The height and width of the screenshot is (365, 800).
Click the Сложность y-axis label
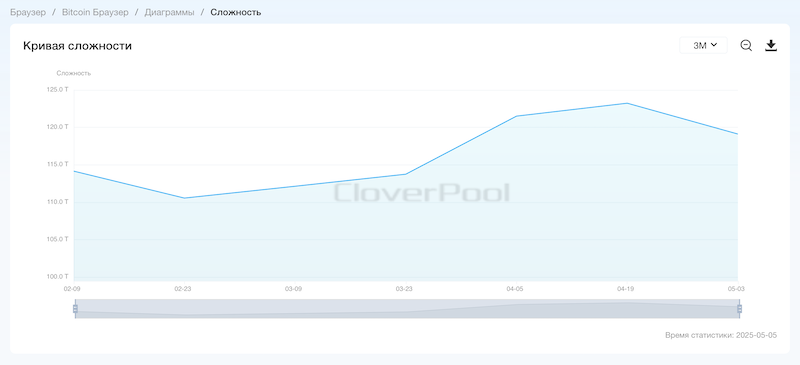[73, 73]
